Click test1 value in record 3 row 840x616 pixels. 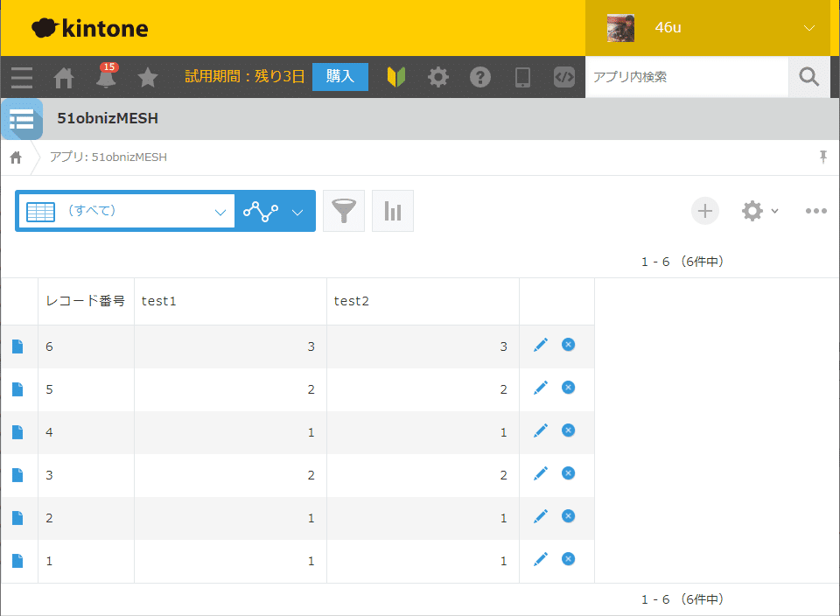[x=311, y=475]
